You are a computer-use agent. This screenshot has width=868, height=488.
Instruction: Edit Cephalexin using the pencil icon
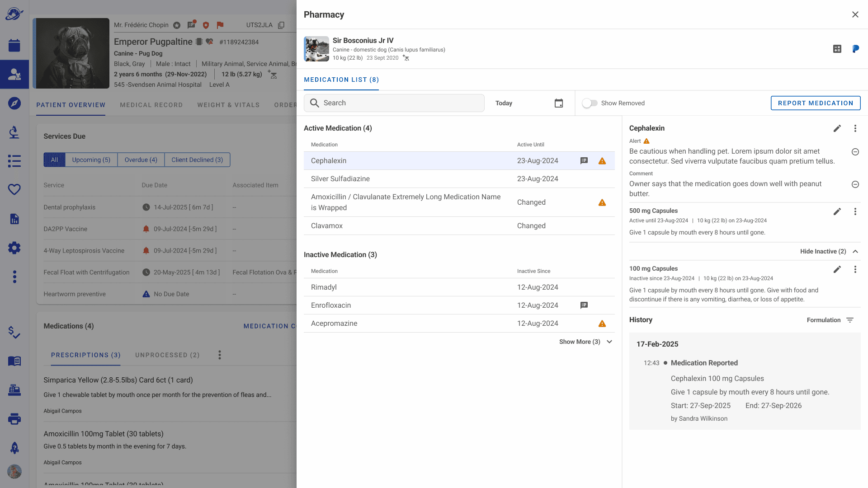(x=837, y=128)
